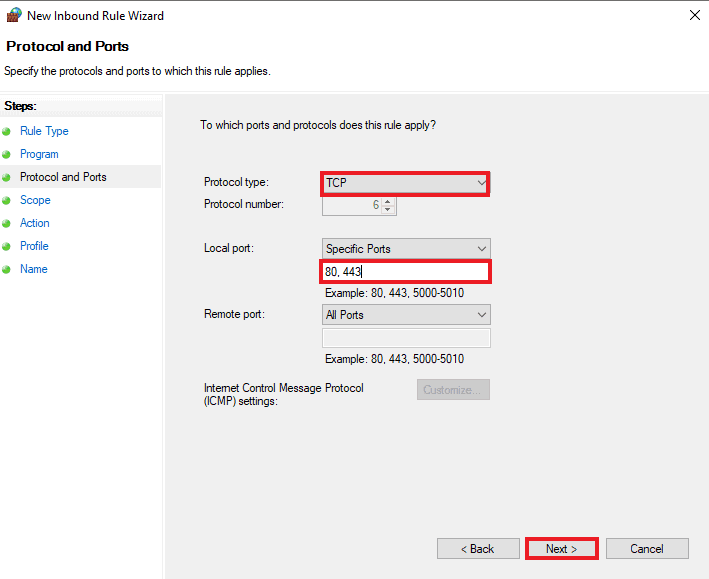
Task: Cancel the inbound rule wizard
Action: (647, 549)
